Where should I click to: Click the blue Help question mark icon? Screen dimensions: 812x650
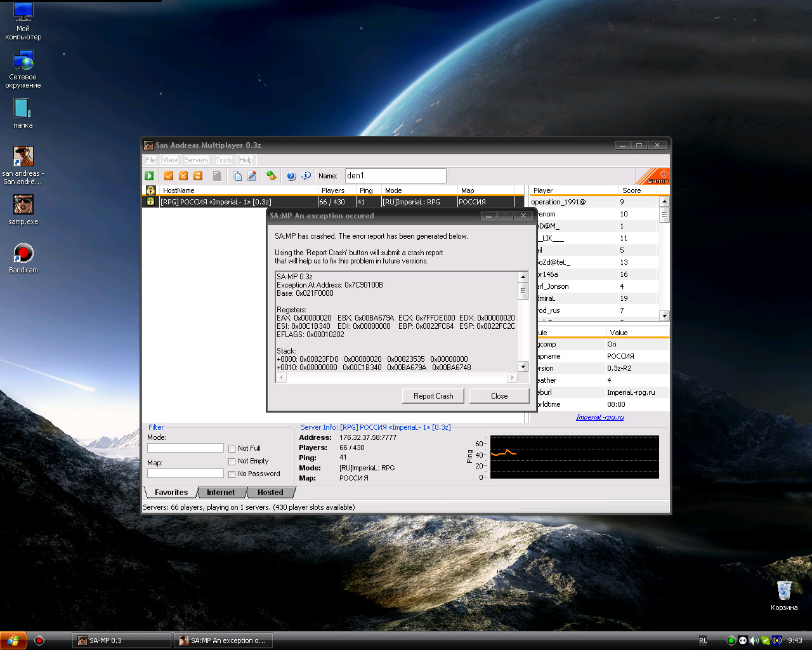291,176
